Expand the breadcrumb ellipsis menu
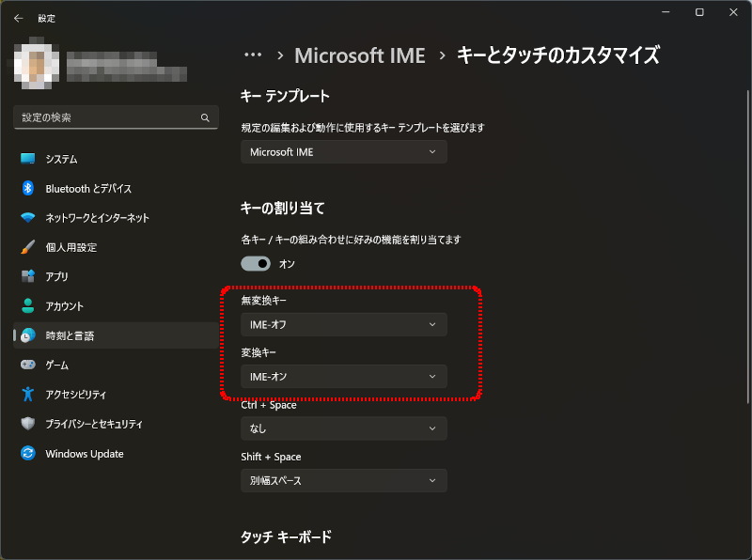Screen dimensions: 752x560 [253, 55]
